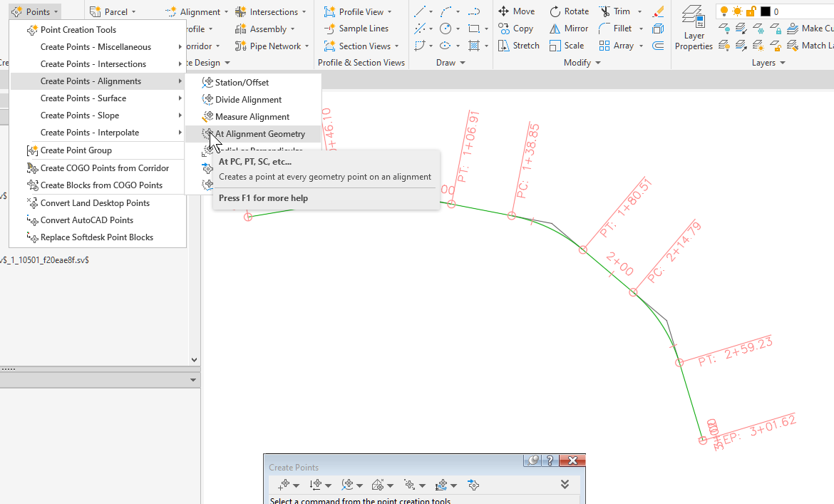Expand the Modify panel

pyautogui.click(x=581, y=62)
